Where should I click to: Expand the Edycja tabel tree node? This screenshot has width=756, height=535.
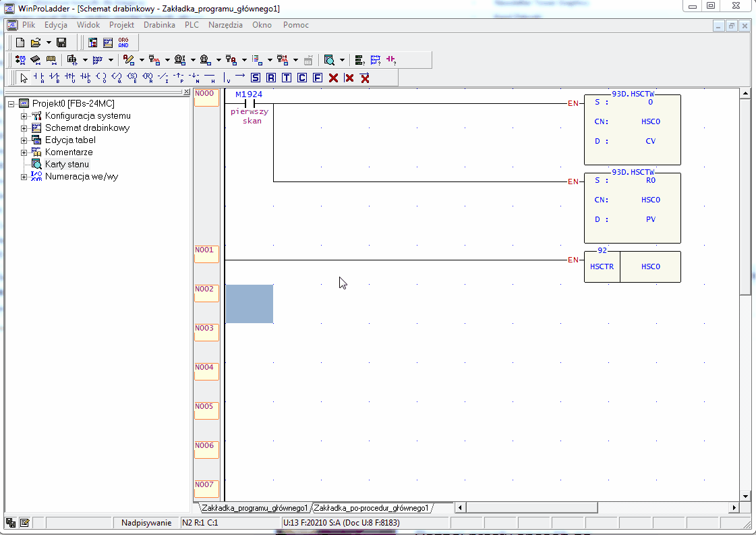(24, 140)
